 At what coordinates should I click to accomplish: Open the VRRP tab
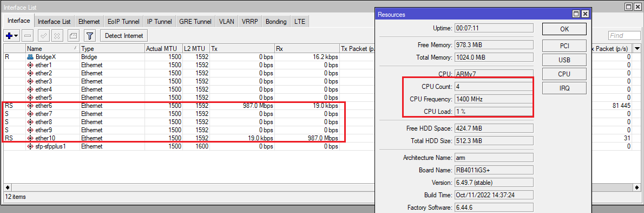coord(250,21)
